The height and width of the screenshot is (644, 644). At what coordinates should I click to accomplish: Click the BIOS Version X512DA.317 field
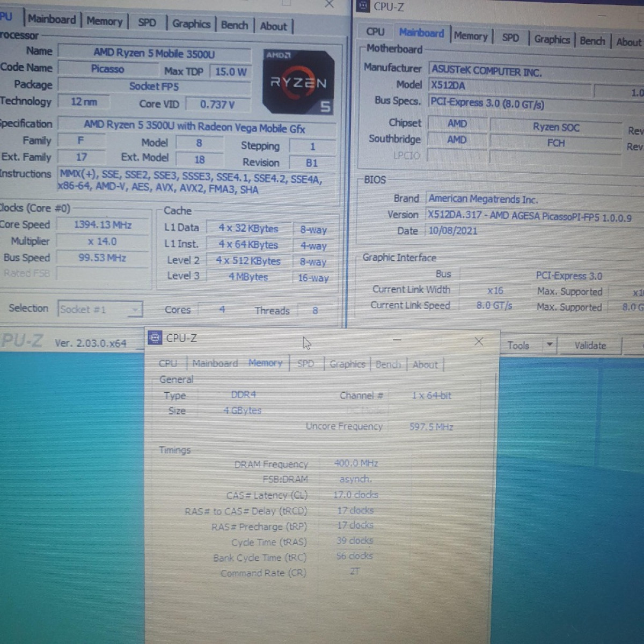point(535,216)
